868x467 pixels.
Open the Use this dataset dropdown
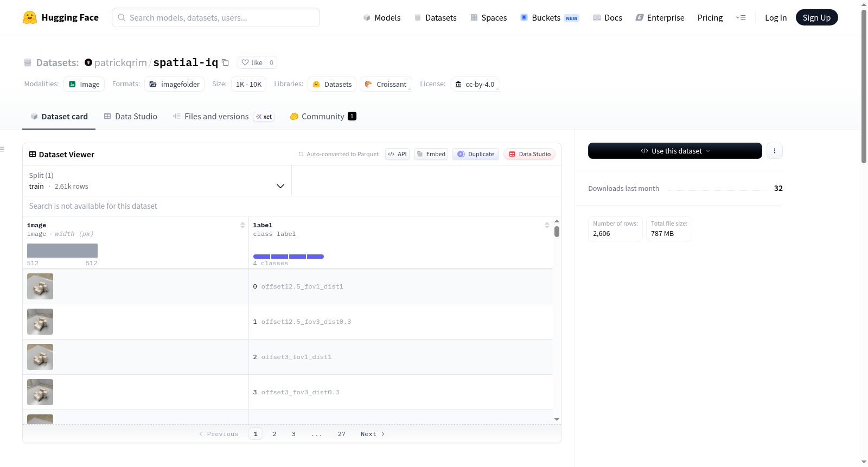(675, 151)
